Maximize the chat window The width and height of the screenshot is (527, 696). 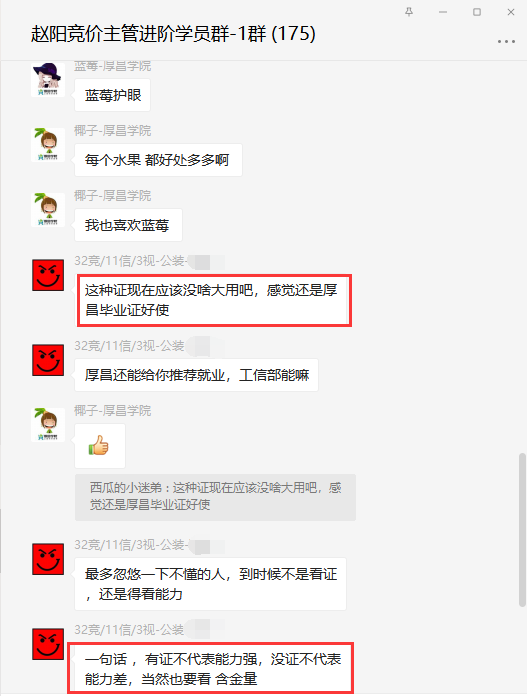click(x=477, y=12)
